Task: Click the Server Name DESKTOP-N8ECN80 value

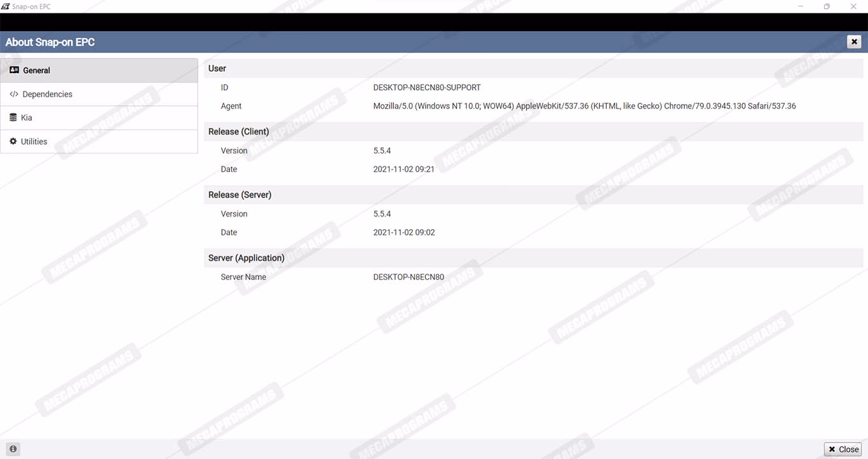Action: [x=408, y=277]
